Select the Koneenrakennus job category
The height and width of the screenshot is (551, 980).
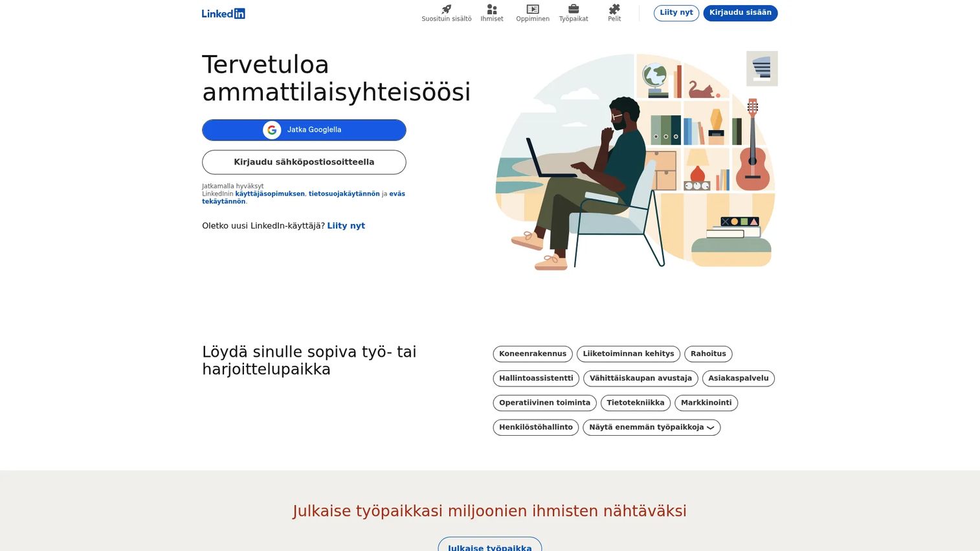[x=533, y=354]
